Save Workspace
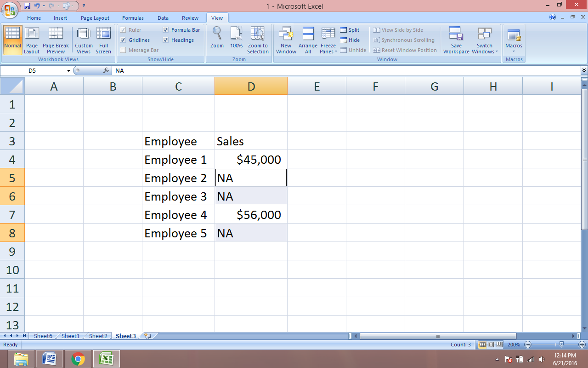 456,40
